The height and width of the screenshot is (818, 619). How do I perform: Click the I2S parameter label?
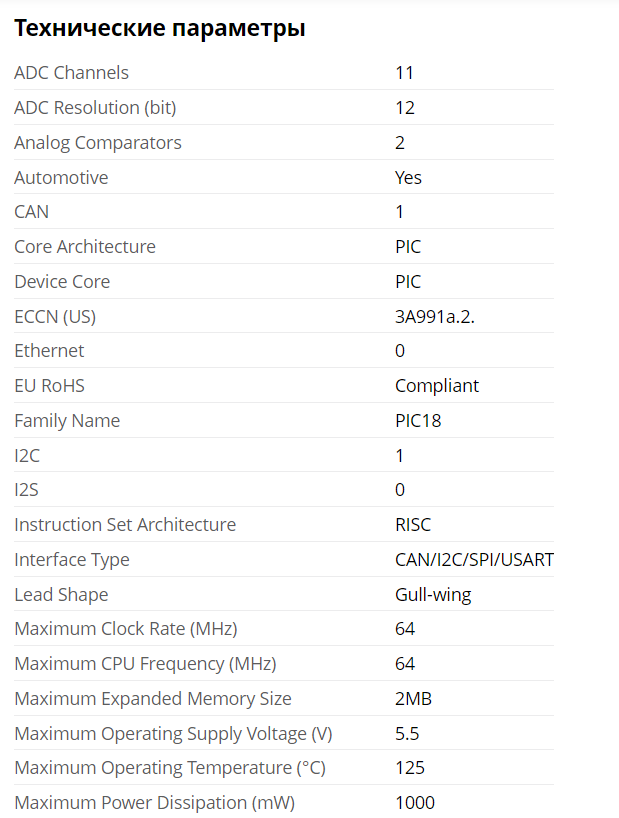click(26, 489)
